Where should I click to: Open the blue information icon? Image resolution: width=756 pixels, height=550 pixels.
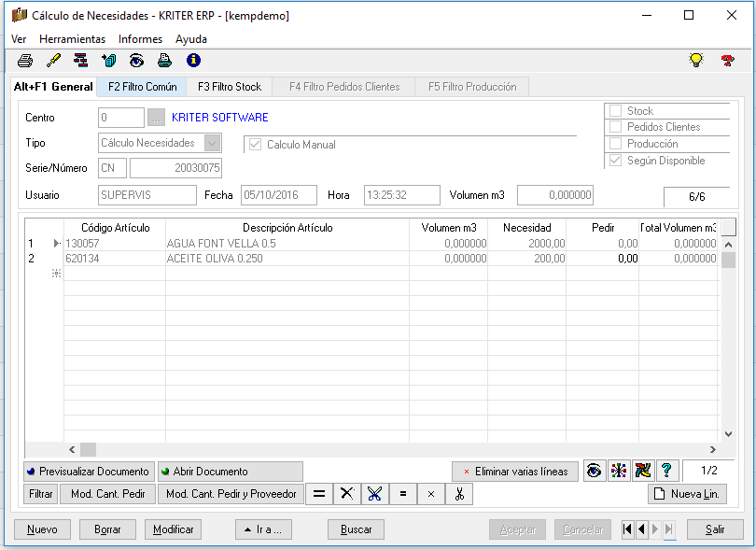click(193, 61)
